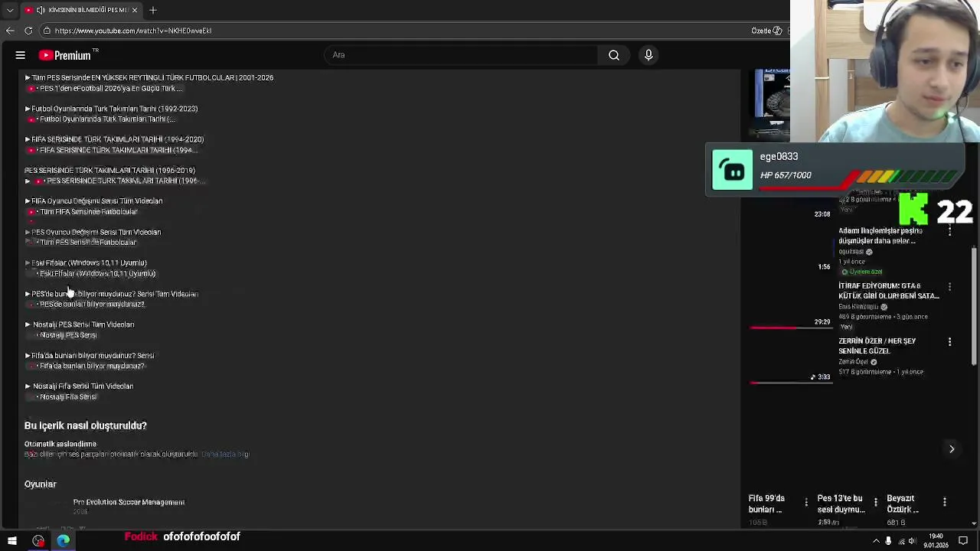Mute the tab via speaker icon

[x=41, y=10]
